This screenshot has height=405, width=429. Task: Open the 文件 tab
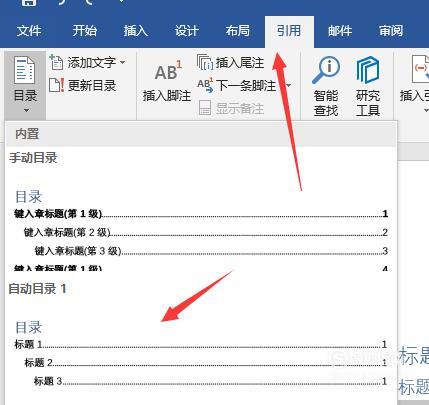(x=29, y=31)
